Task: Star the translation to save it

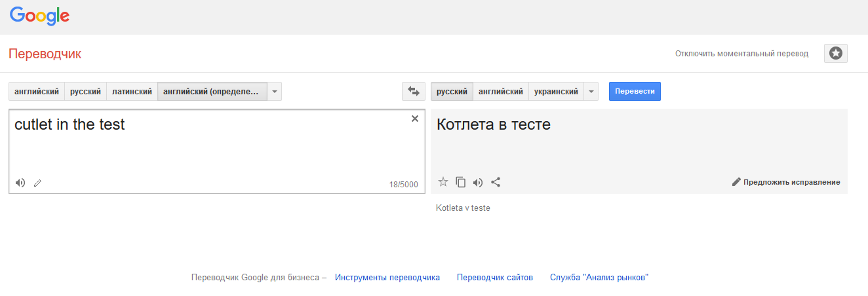Action: pos(443,182)
